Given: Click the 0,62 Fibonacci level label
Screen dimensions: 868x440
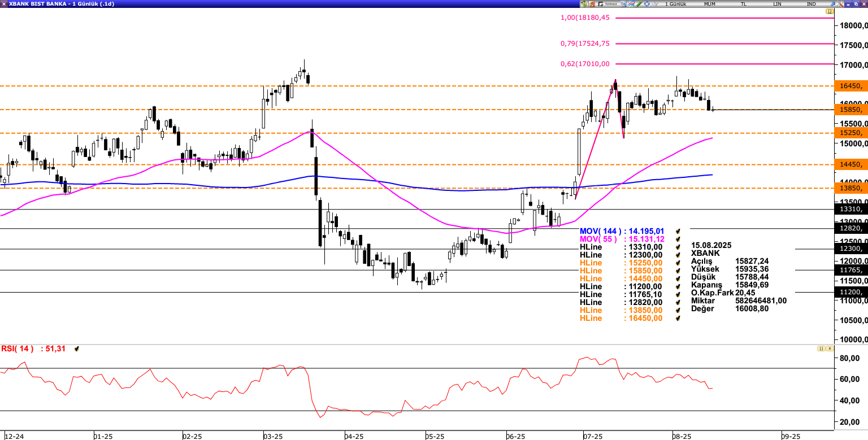Looking at the screenshot, I should pyautogui.click(x=585, y=64).
